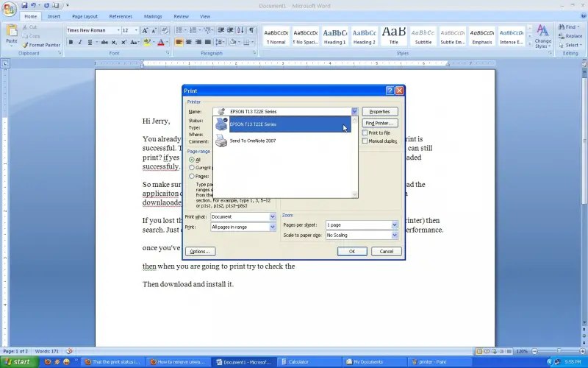Viewport: 588px width, 368px height.
Task: Select Print Layout view in the status bar
Action: (x=479, y=352)
